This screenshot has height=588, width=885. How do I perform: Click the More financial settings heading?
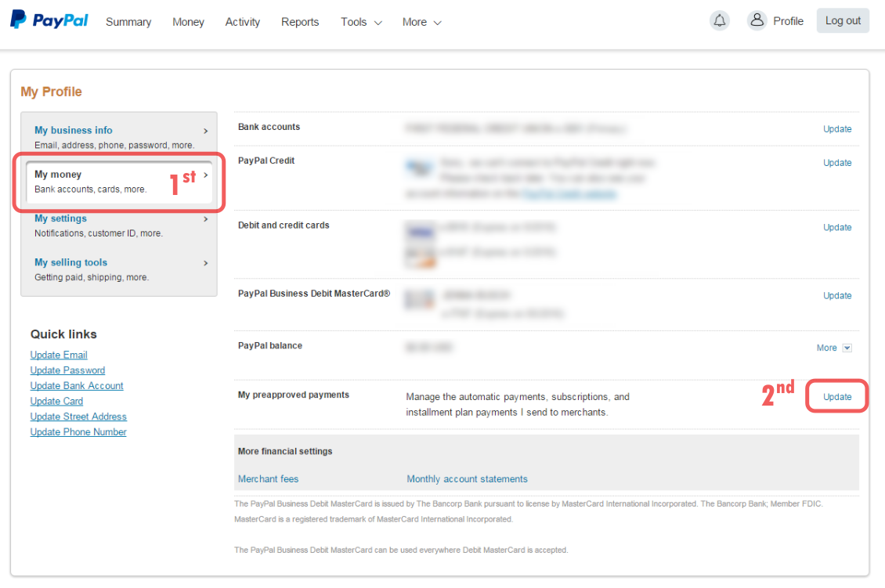[285, 452]
